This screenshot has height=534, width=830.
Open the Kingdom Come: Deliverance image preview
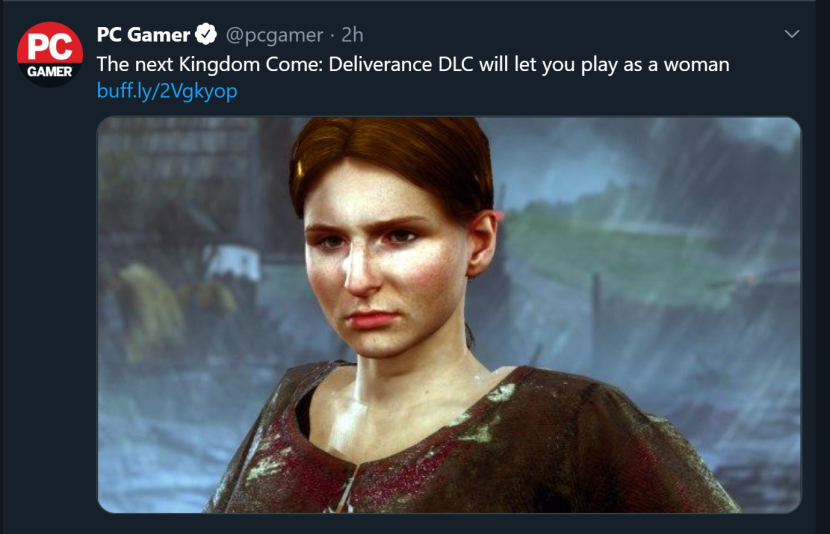pos(449,314)
